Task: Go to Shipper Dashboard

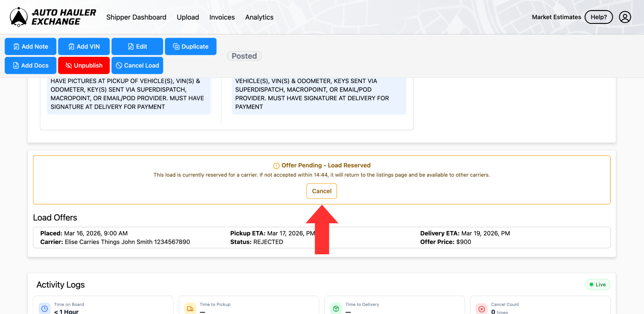Action: click(136, 17)
